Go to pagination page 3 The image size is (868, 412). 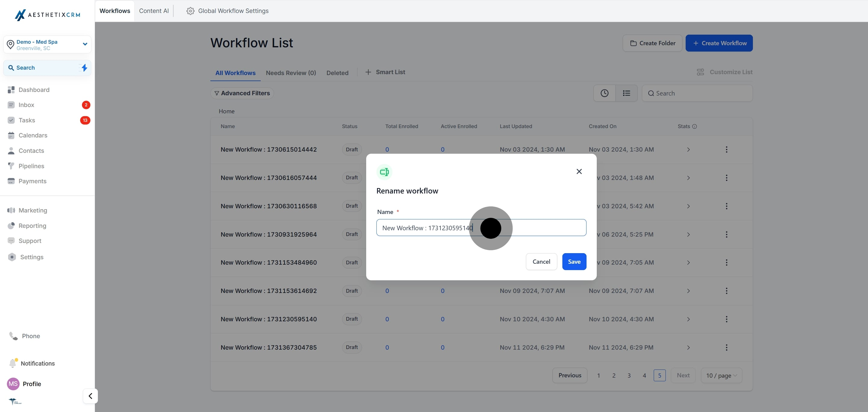pyautogui.click(x=629, y=375)
